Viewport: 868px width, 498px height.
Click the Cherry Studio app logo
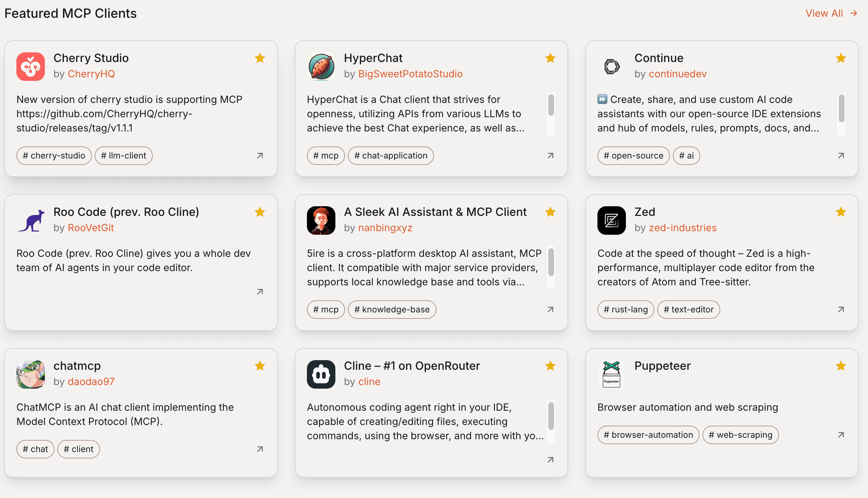(x=31, y=67)
